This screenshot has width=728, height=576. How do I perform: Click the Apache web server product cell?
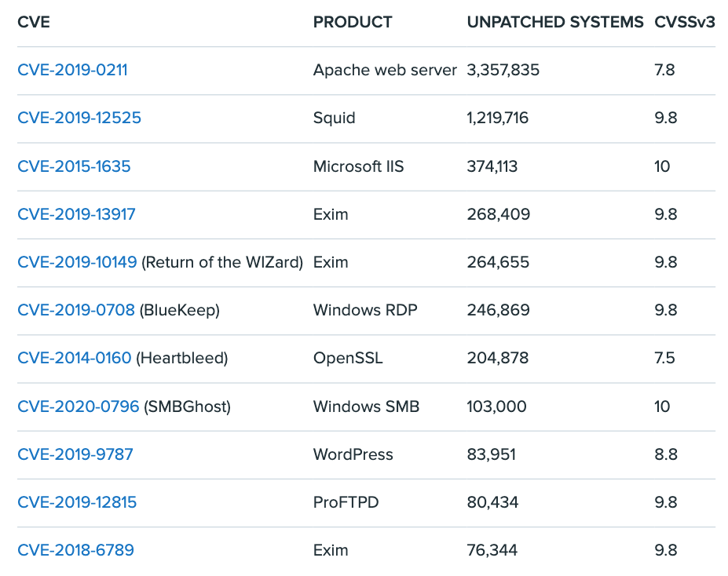[385, 70]
